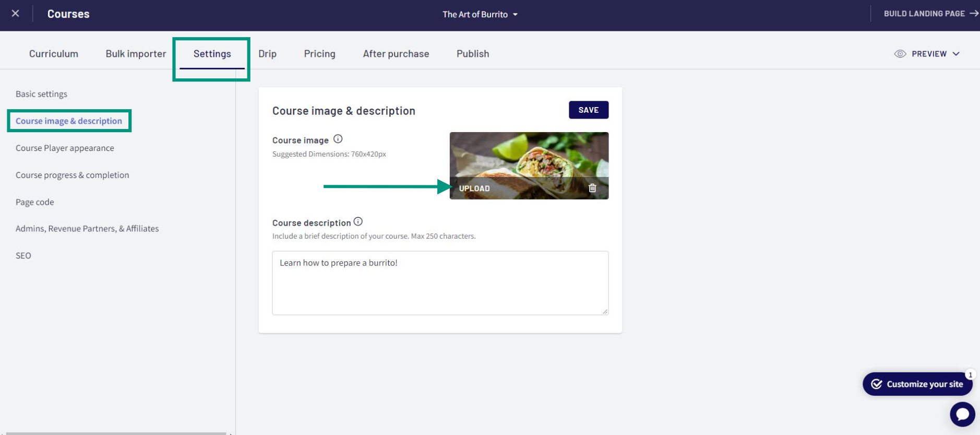Click the description textarea resize handle
The image size is (980, 435).
coord(605,311)
